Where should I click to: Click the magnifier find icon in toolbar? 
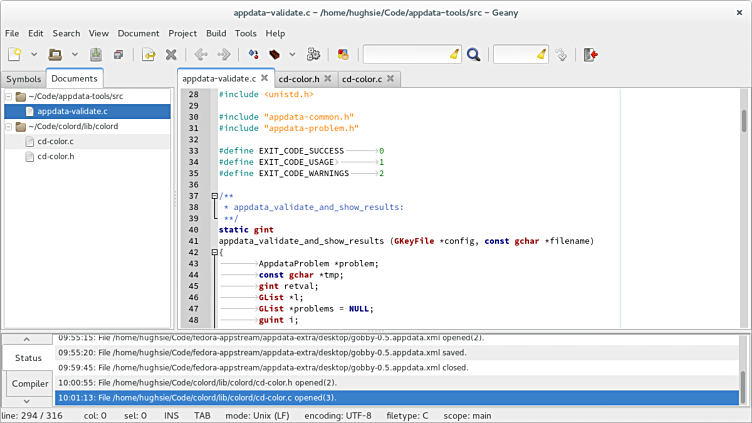[473, 54]
